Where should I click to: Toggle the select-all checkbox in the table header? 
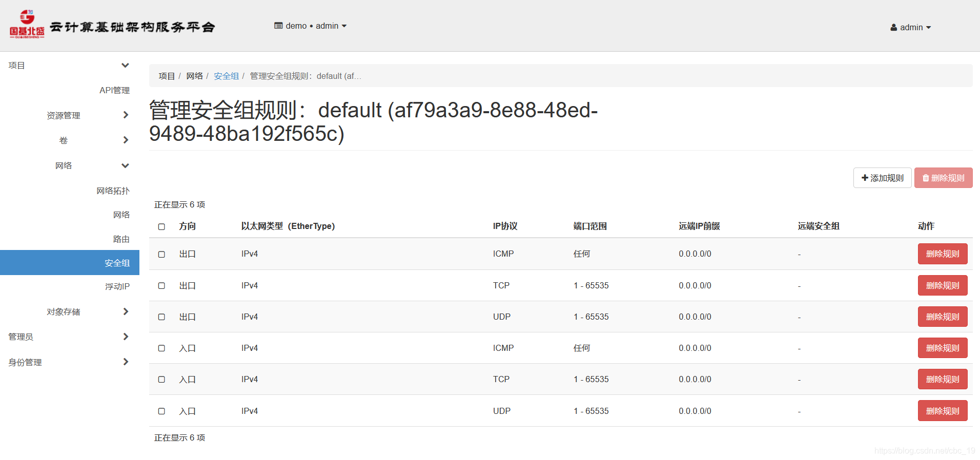click(161, 226)
